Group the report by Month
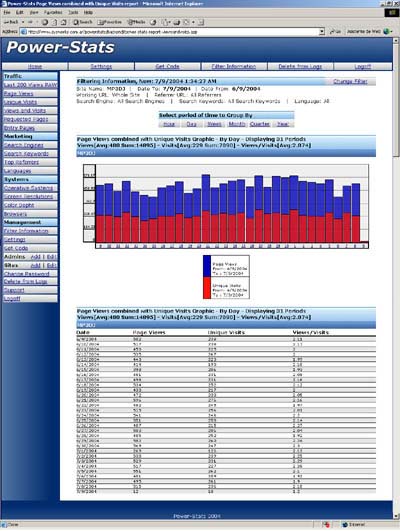400x531 pixels. click(237, 124)
